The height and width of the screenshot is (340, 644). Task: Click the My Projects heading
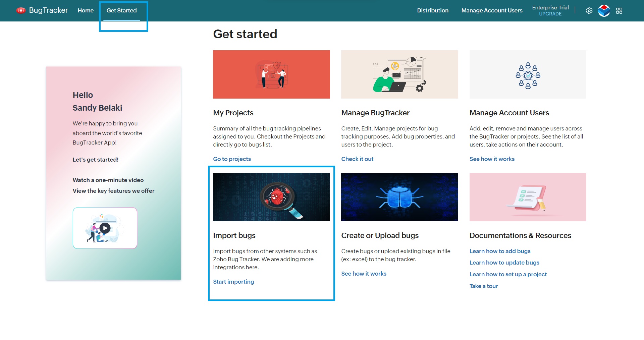233,113
